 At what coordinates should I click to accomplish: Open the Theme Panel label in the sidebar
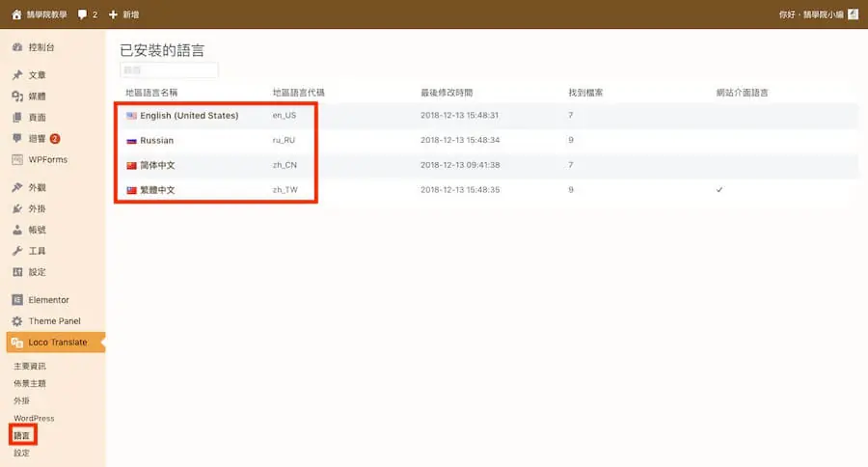[x=54, y=320]
